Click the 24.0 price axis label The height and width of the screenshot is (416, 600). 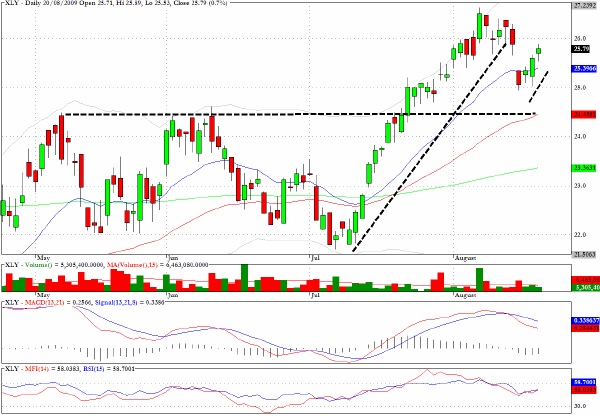(580, 136)
